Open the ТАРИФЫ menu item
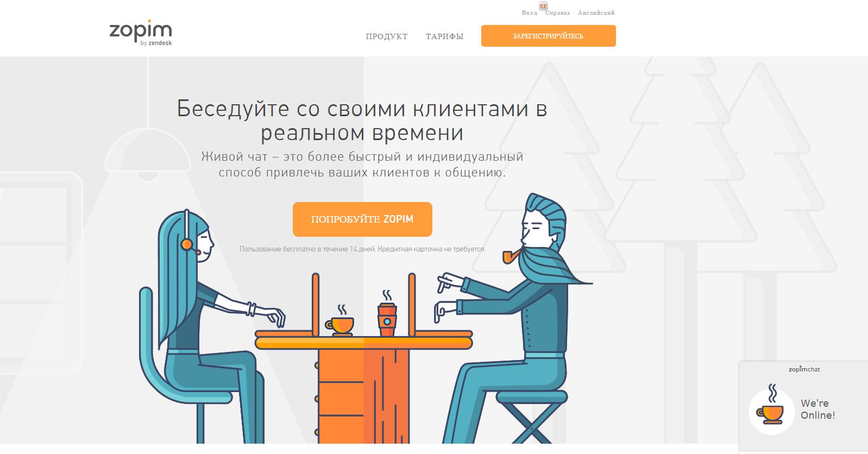 click(x=444, y=36)
